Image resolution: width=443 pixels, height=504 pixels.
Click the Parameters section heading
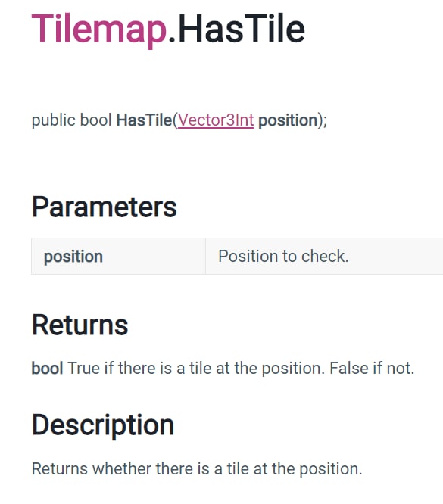[105, 207]
